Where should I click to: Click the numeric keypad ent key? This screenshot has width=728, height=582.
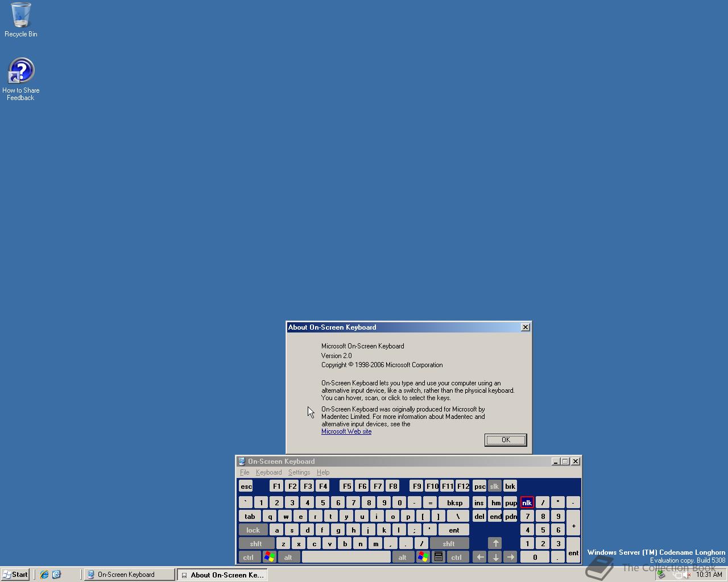573,551
